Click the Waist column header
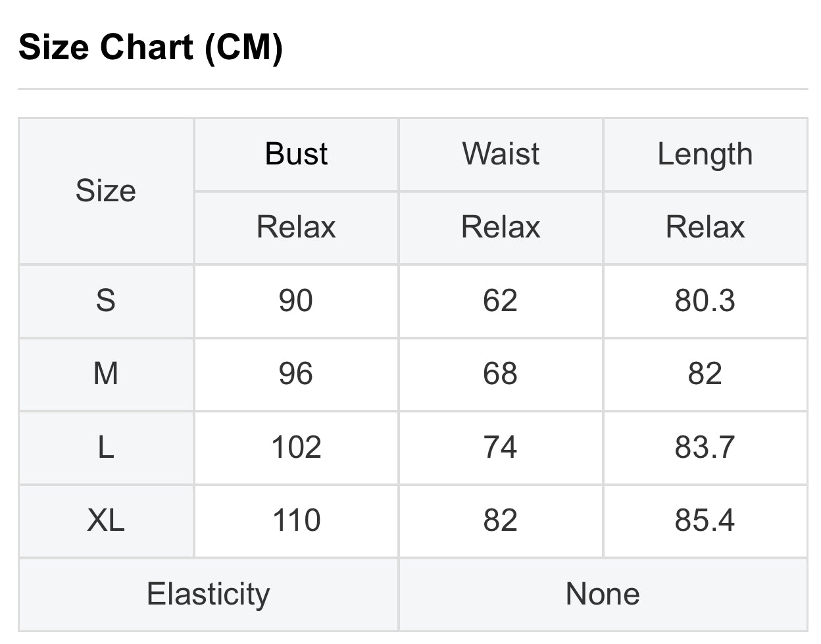Screen dimensions: 821x644 pyautogui.click(x=501, y=154)
